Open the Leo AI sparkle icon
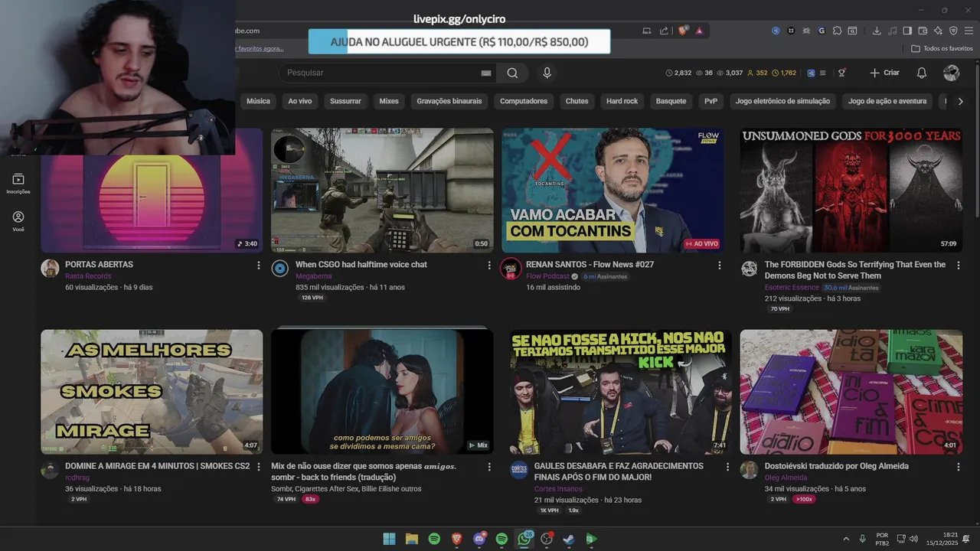980x551 pixels. (938, 31)
